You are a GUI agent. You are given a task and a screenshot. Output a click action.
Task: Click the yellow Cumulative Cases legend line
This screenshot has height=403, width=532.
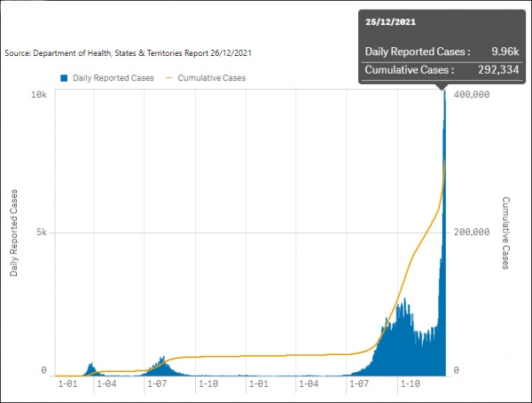click(x=169, y=78)
